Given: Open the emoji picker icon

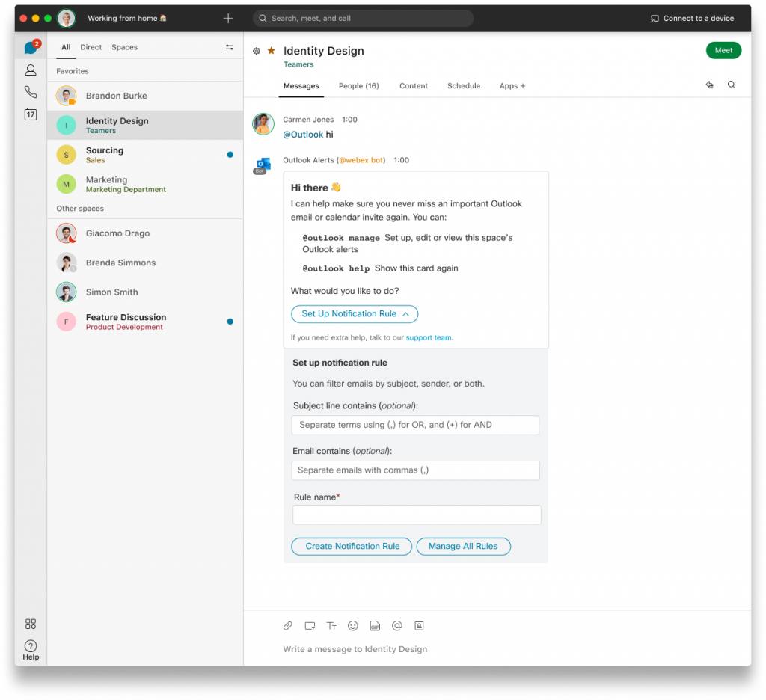Looking at the screenshot, I should 352,626.
